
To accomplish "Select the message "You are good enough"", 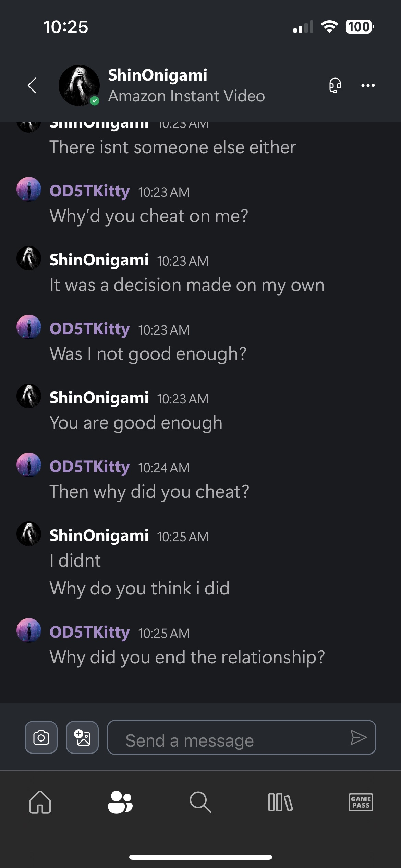I will 136,423.
